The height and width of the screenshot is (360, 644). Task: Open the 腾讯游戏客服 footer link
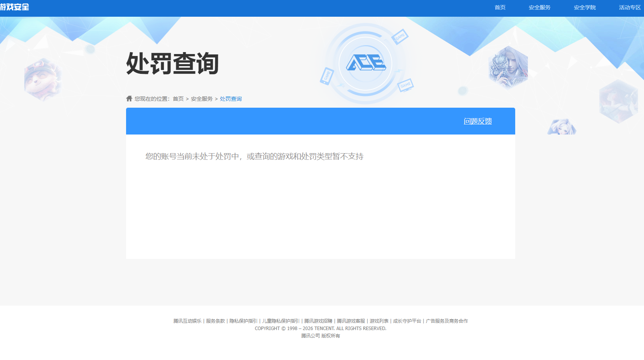(x=351, y=321)
